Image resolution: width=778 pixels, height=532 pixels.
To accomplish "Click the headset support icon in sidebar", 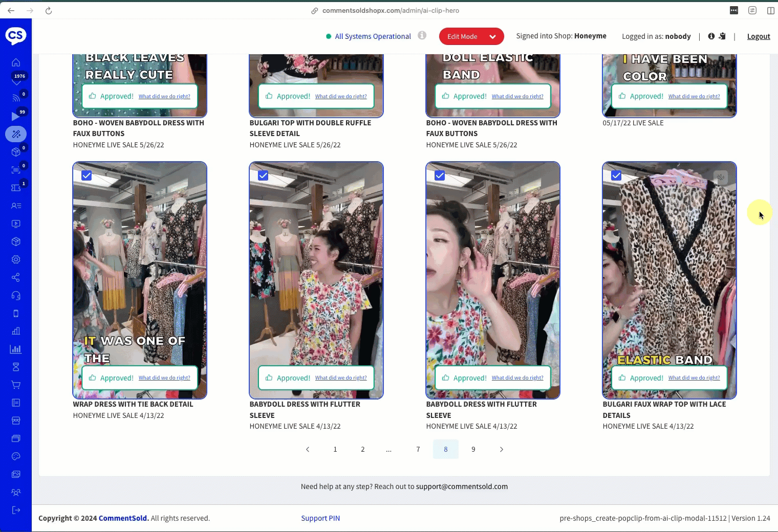I will click(16, 296).
